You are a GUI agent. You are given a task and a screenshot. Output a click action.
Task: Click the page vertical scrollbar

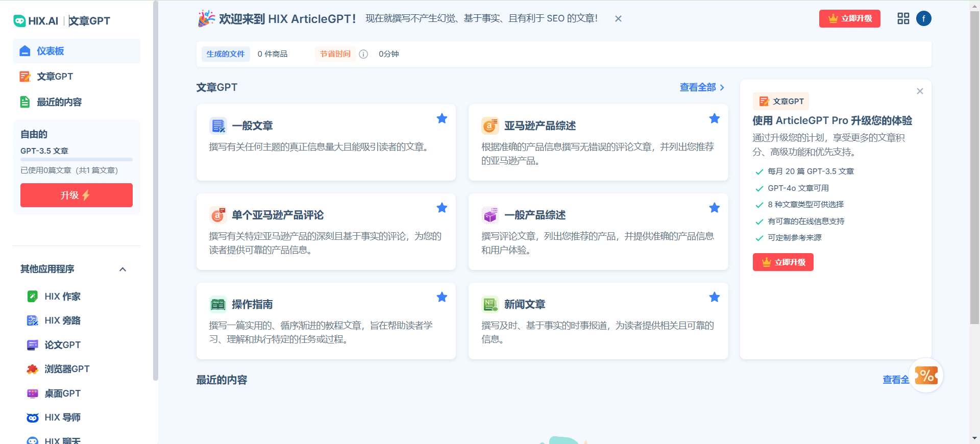pos(974,168)
